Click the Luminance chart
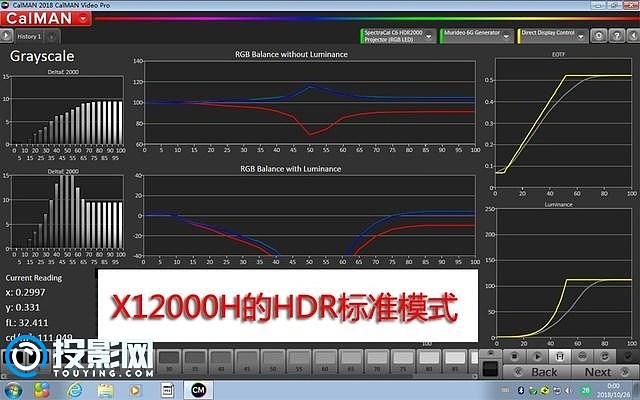 click(x=563, y=273)
